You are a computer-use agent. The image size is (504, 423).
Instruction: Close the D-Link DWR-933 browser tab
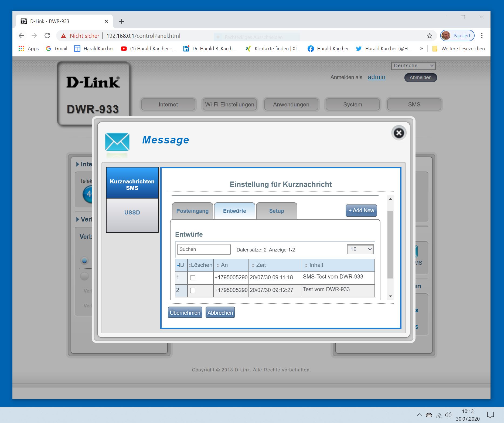click(x=106, y=21)
